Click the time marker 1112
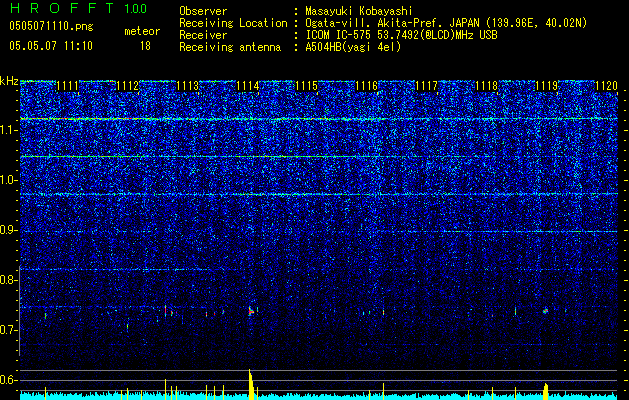The width and height of the screenshot is (629, 400). (x=128, y=86)
